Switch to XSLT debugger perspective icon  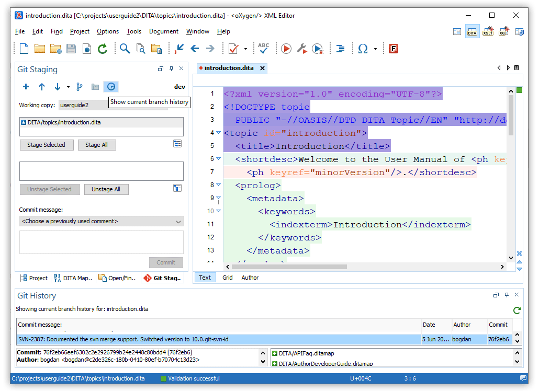pyautogui.click(x=488, y=31)
